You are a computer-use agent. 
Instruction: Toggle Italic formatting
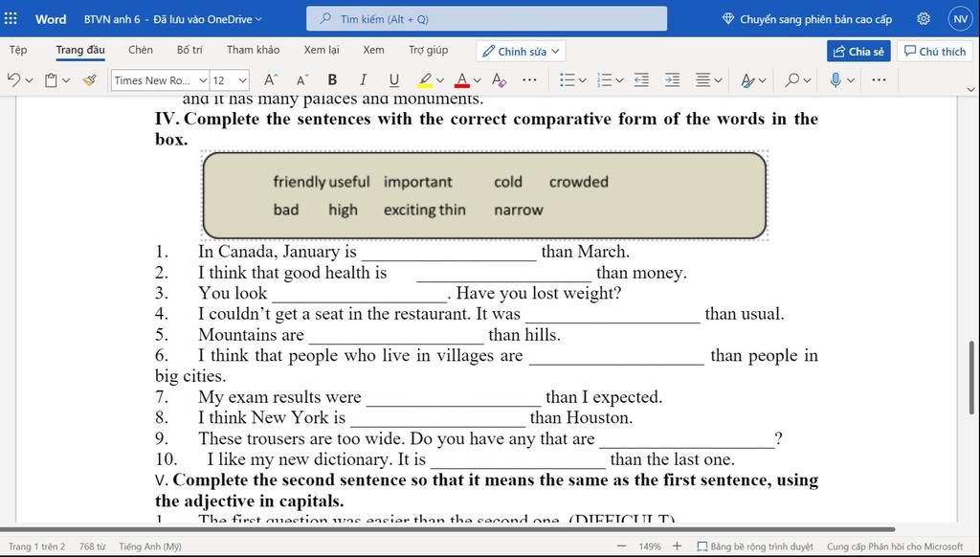pyautogui.click(x=363, y=80)
